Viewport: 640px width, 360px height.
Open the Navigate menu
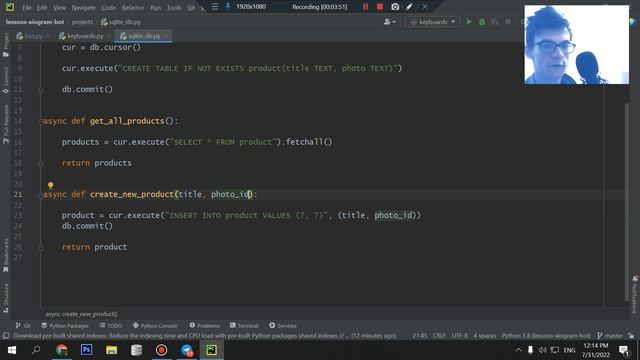[x=83, y=7]
